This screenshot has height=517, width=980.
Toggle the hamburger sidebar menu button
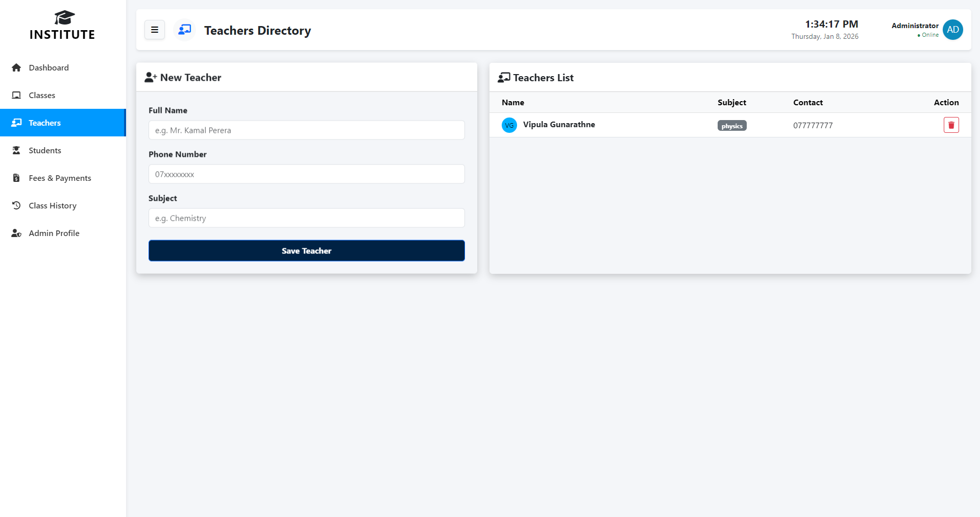155,30
